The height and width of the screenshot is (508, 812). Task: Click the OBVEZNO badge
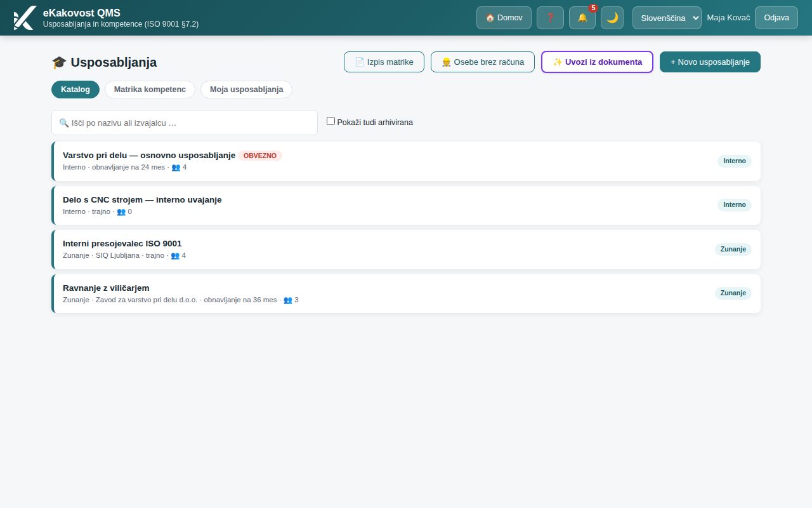pos(260,156)
